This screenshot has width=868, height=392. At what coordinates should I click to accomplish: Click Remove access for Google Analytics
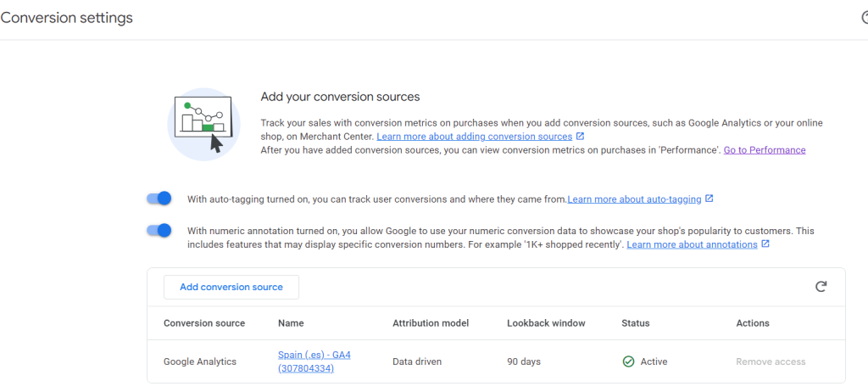tap(770, 361)
